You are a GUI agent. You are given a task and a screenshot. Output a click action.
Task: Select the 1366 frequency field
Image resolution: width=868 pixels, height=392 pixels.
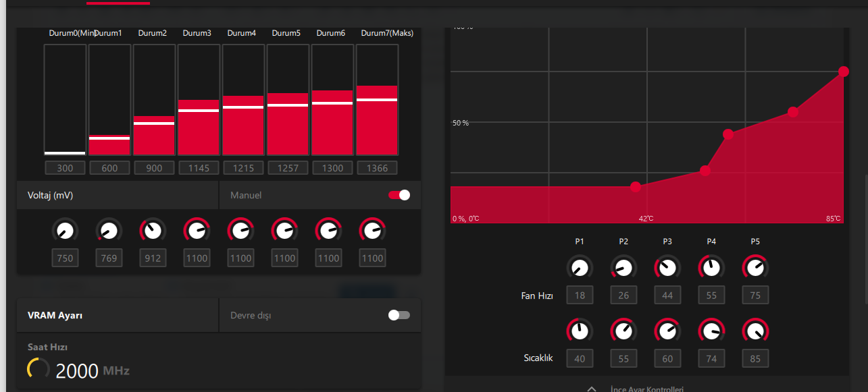coord(377,168)
